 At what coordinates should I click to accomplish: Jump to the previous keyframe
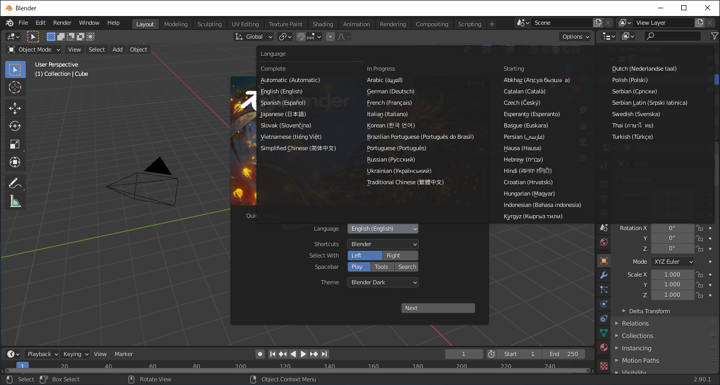(283, 354)
